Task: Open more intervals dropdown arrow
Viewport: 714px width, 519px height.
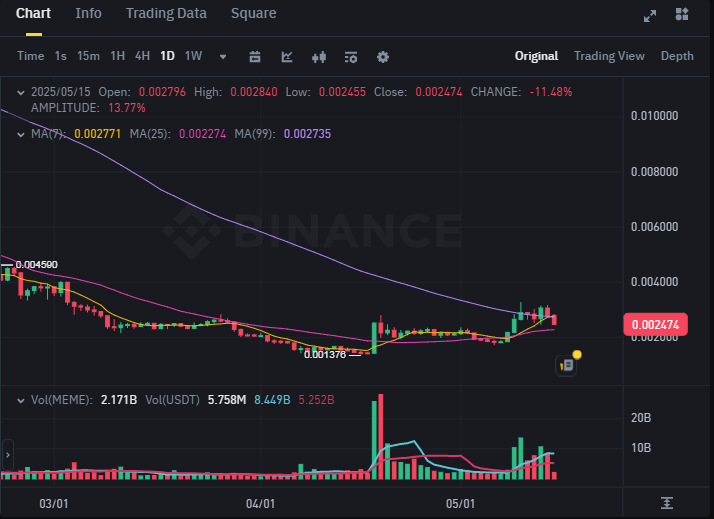Action: point(222,56)
